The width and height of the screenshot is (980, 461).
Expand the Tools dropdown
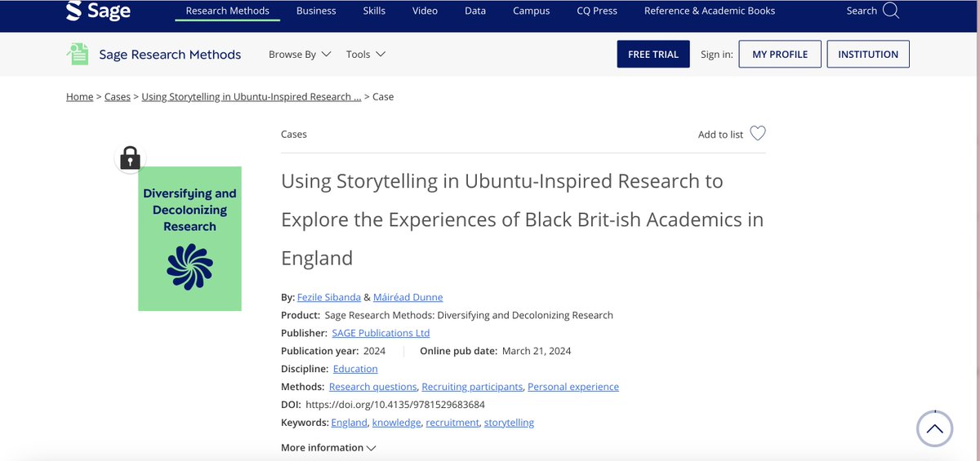coord(365,54)
